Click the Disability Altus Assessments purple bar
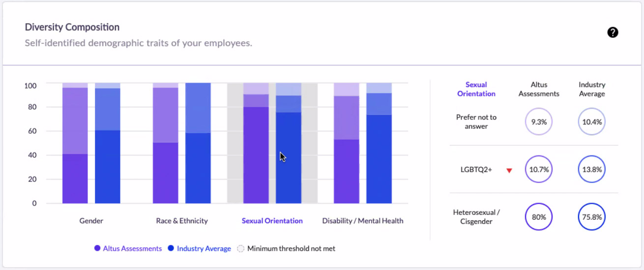Screen dimensions: 644x270 coord(347,143)
